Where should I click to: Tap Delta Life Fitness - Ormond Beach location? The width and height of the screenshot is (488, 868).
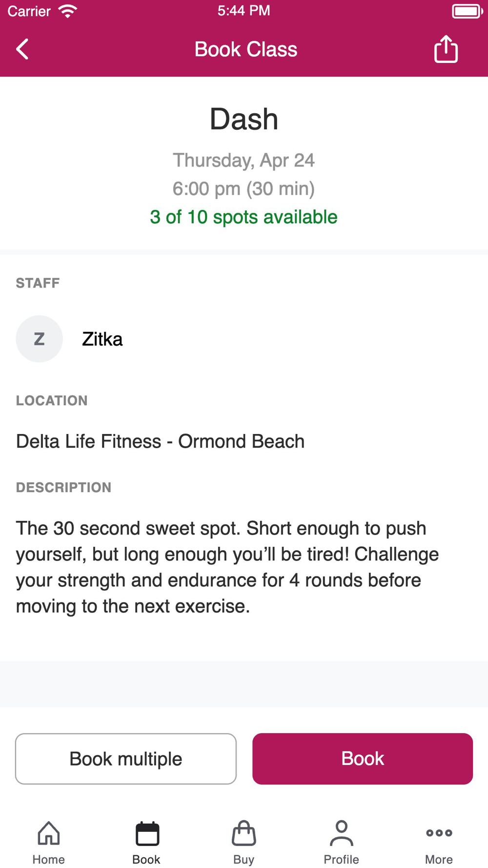point(160,441)
